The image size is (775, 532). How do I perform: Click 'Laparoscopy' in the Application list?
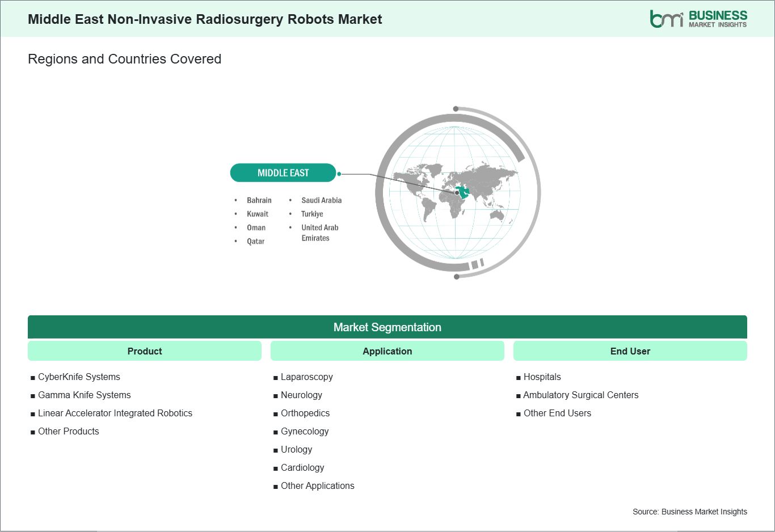[x=307, y=377]
